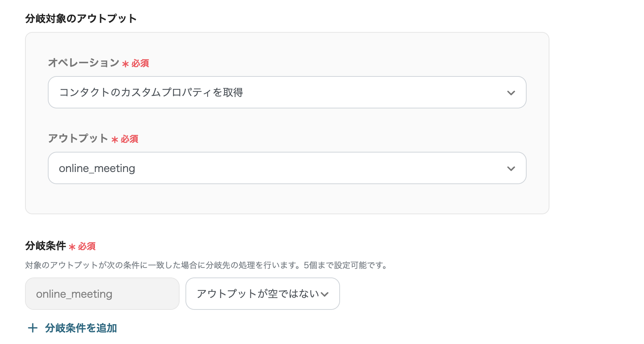Click the オペレーション field label
Screen dimensions: 644x344
[82, 63]
